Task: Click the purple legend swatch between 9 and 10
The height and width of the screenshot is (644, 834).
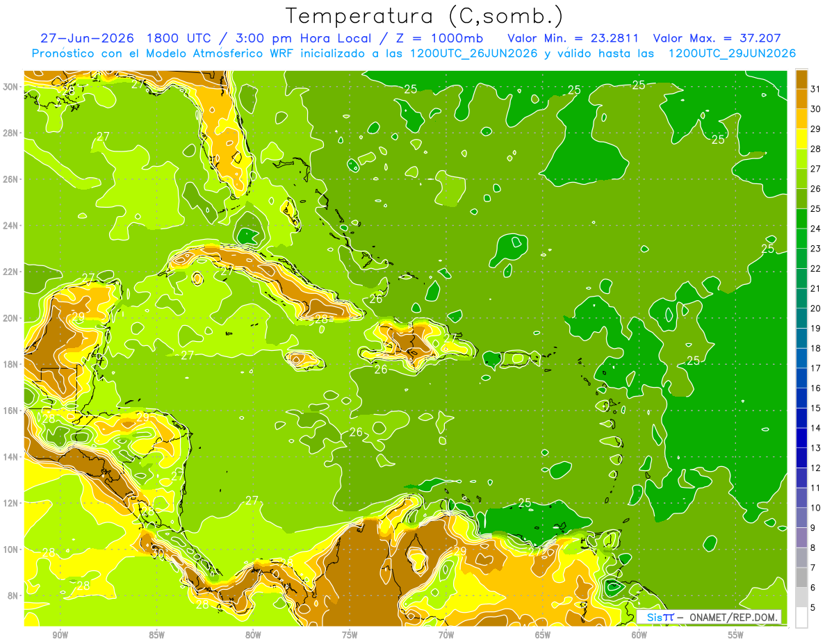Action: point(801,538)
